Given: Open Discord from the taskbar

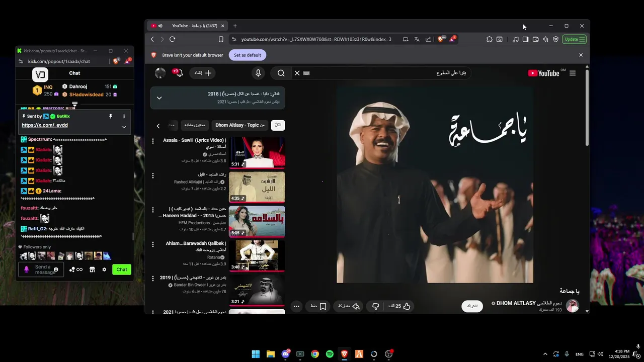Looking at the screenshot, I should point(285,354).
